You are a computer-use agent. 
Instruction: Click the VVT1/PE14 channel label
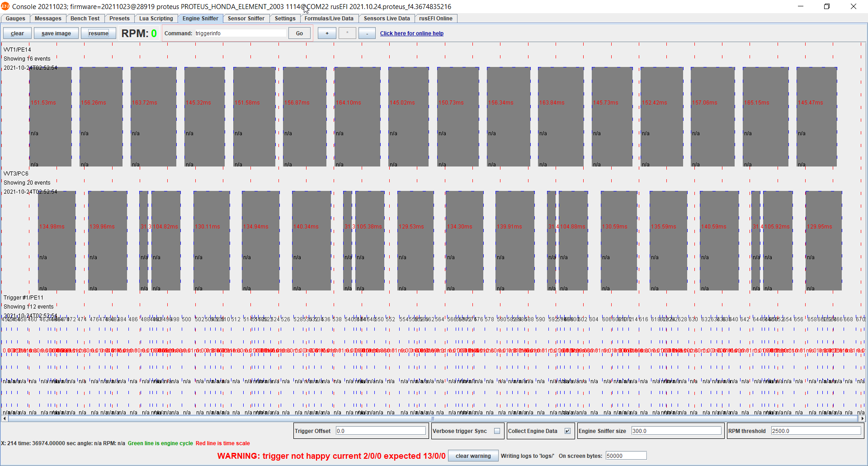pos(17,50)
